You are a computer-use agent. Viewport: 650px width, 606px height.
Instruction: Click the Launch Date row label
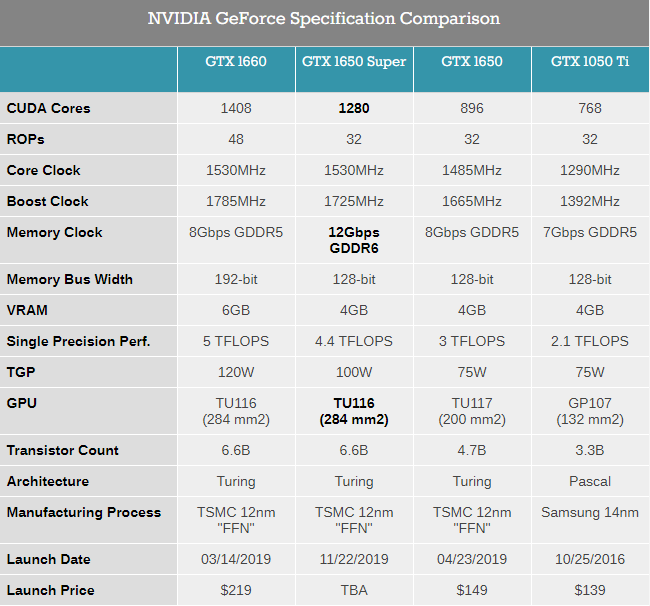(49, 559)
